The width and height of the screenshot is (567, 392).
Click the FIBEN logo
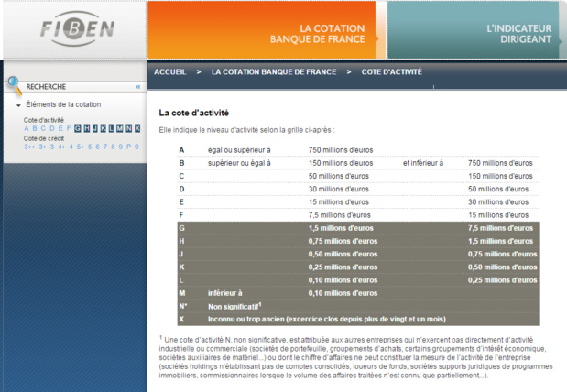pos(77,29)
